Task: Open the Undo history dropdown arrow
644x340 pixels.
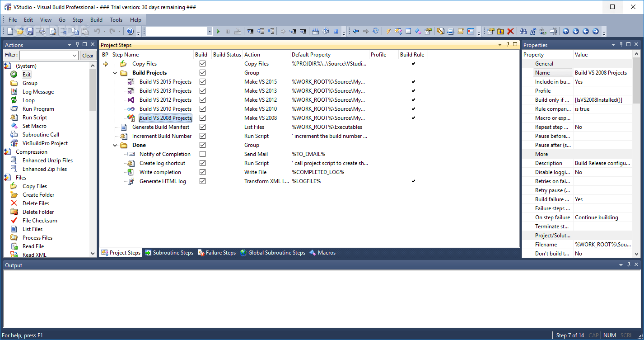Action: coord(104,31)
